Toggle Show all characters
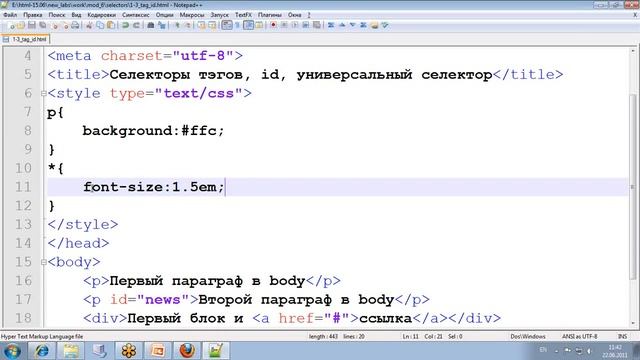This screenshot has width=640, height=360. point(237,25)
